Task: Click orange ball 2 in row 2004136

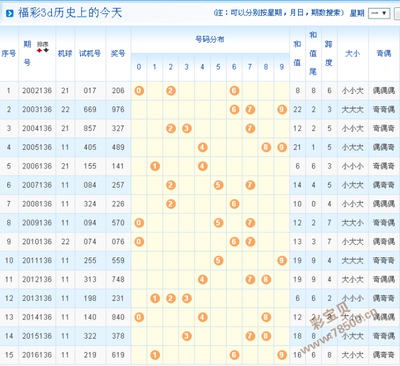Action: 171,128
